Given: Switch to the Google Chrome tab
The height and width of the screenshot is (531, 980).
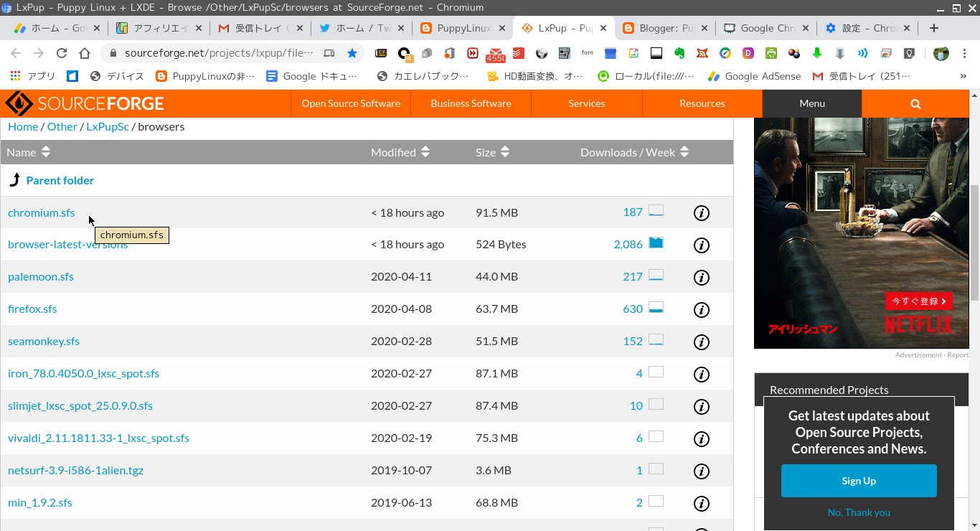Looking at the screenshot, I should pyautogui.click(x=767, y=28).
